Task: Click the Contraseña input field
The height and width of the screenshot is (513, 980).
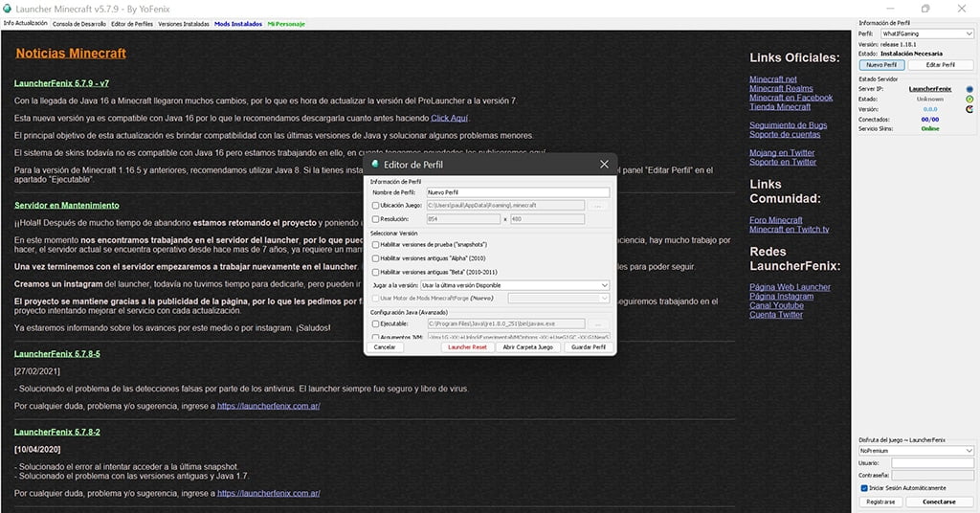Action: (x=932, y=476)
